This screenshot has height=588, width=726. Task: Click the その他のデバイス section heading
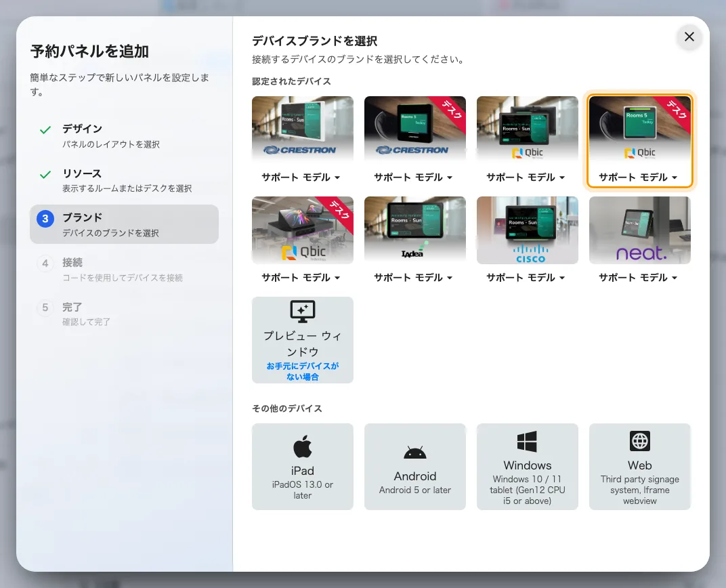coord(287,408)
